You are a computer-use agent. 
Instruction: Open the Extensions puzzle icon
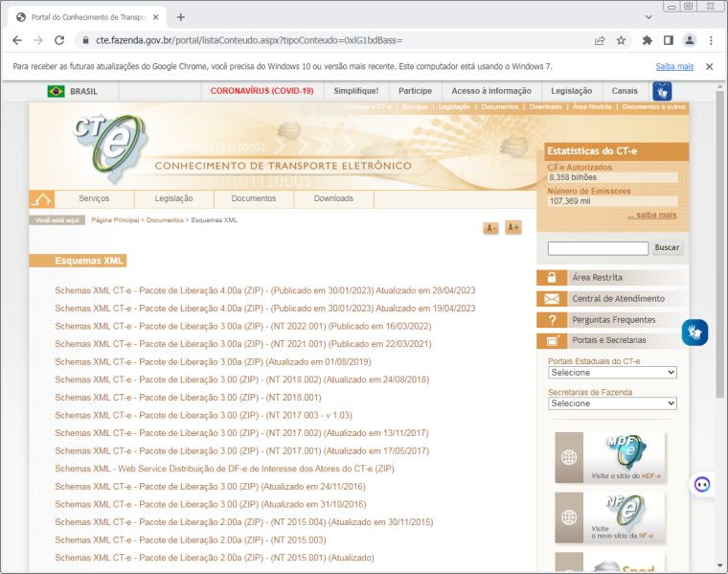[x=648, y=40]
